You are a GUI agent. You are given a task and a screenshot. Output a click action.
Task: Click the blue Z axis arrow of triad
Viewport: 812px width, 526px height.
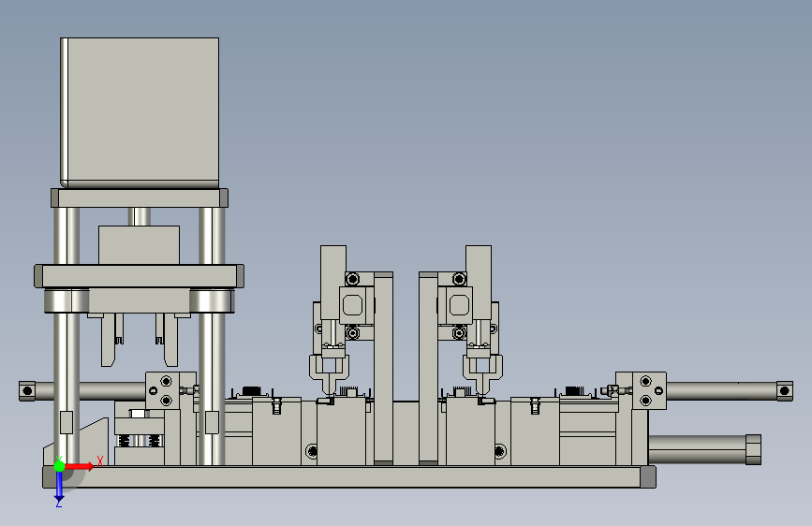point(59,488)
